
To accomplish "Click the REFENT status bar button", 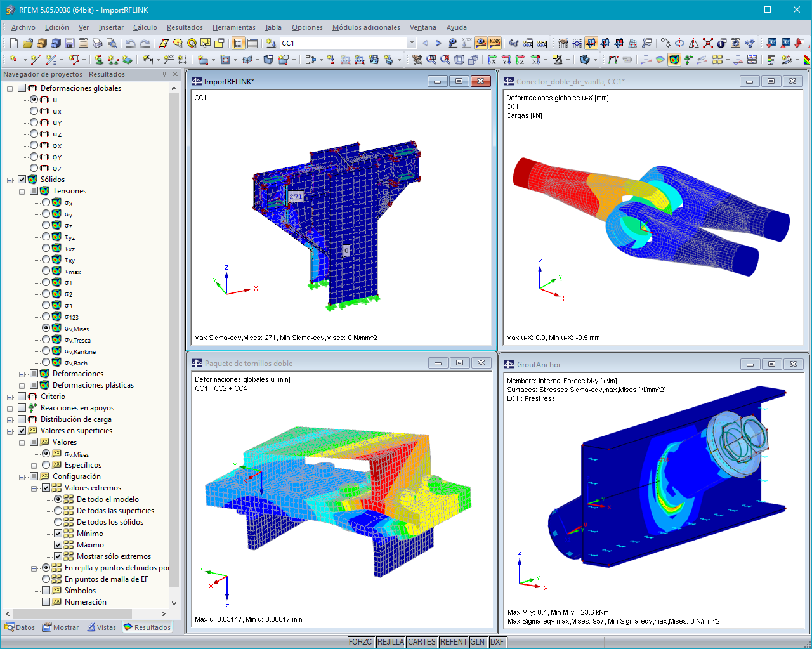I will (454, 642).
